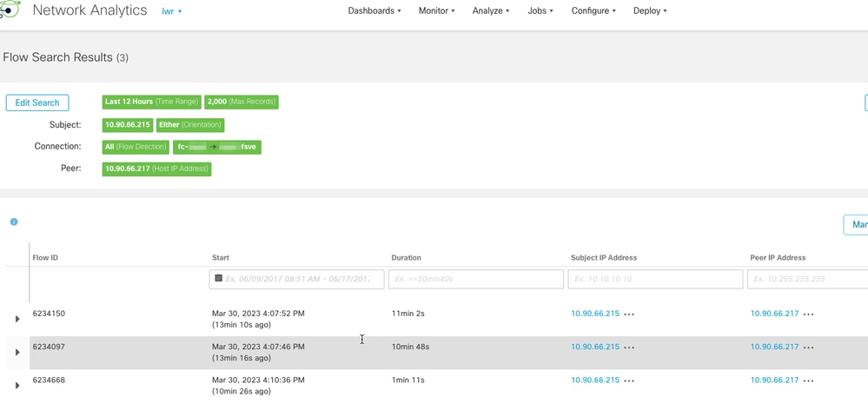Click the 10min 48s duration cell
868x404 pixels.
[410, 347]
